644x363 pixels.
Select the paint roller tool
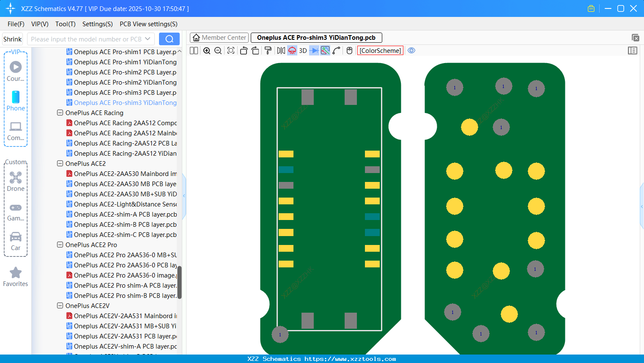click(268, 51)
